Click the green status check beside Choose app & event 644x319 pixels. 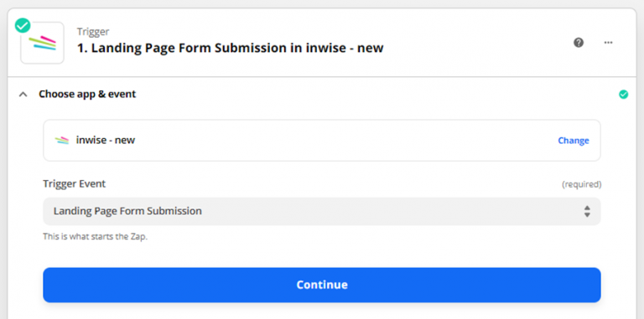click(624, 95)
